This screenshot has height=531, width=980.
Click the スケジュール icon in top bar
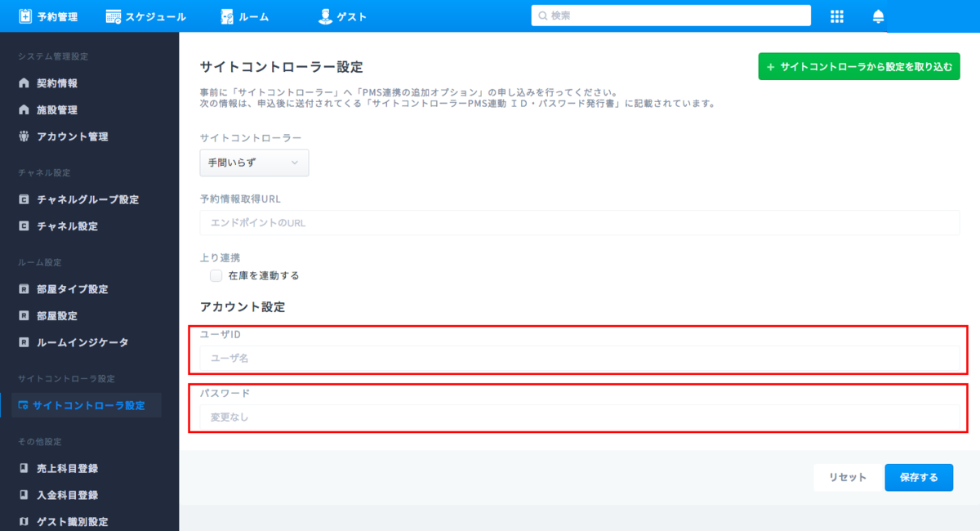[114, 16]
